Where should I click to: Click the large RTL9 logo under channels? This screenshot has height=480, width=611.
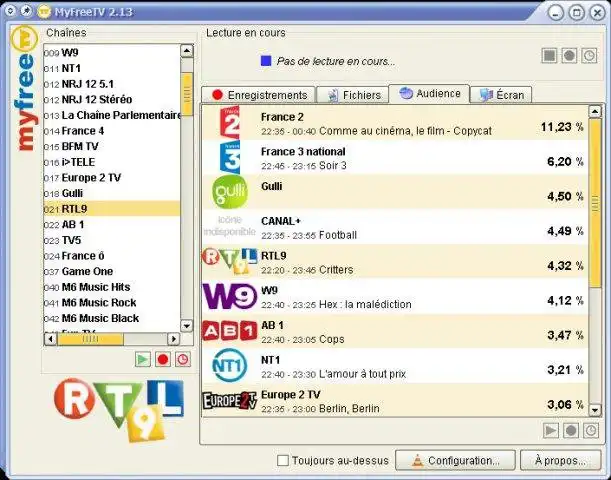[x=119, y=410]
